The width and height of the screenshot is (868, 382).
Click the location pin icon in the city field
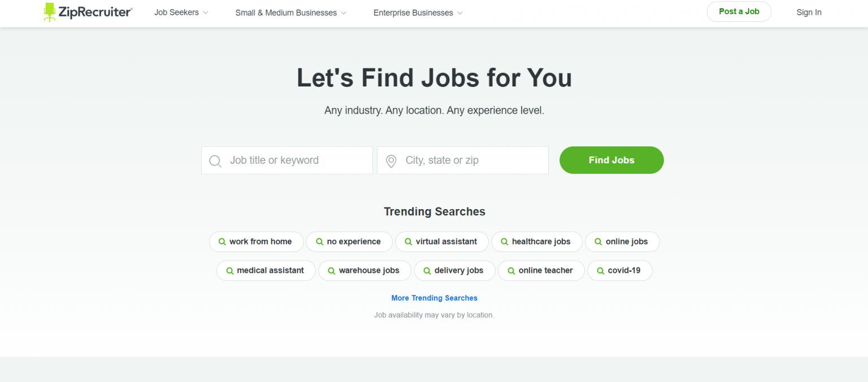point(390,160)
